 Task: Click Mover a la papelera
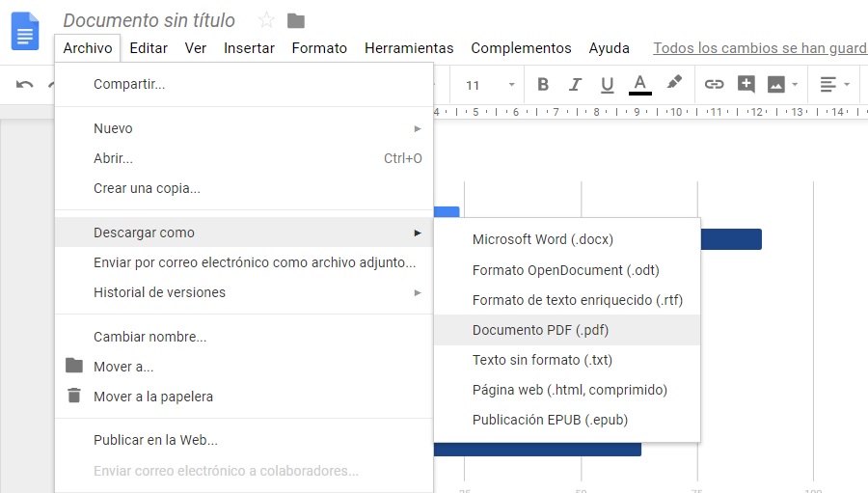152,397
